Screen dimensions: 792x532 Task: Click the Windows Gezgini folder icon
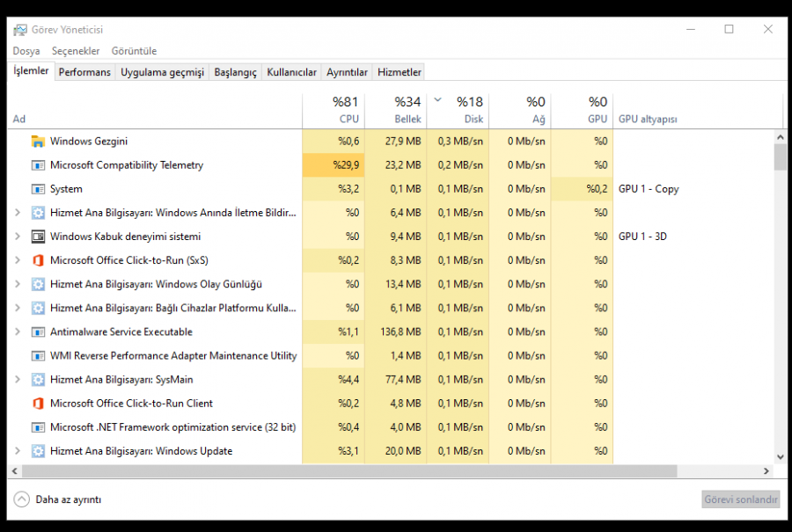point(38,142)
